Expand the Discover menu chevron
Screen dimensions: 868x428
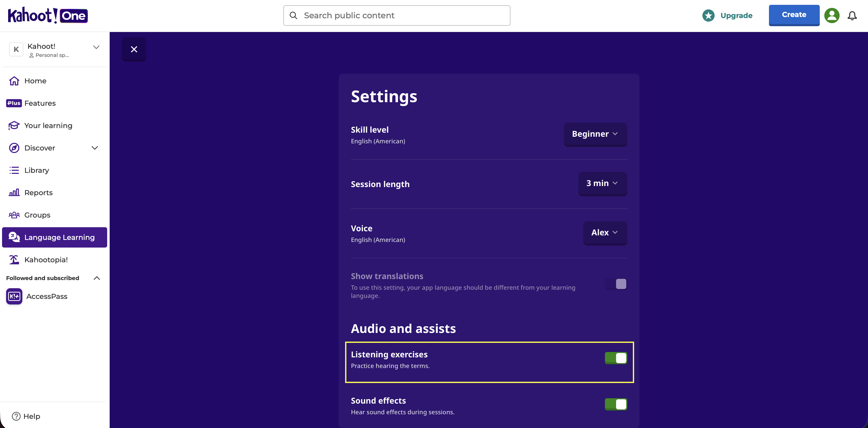point(95,148)
